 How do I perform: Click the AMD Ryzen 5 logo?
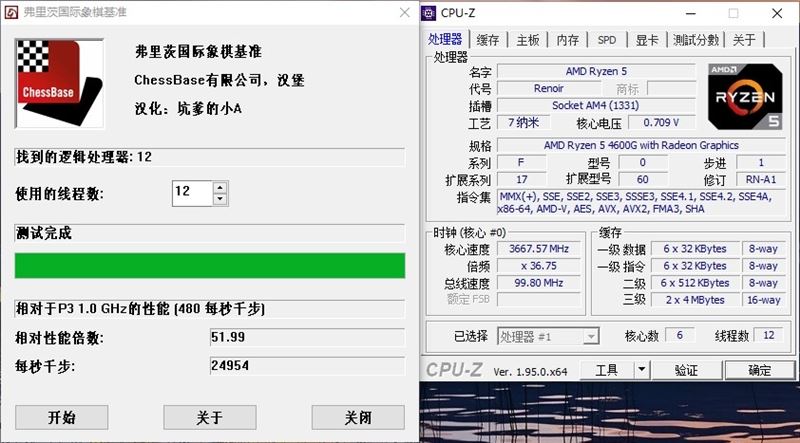point(745,97)
